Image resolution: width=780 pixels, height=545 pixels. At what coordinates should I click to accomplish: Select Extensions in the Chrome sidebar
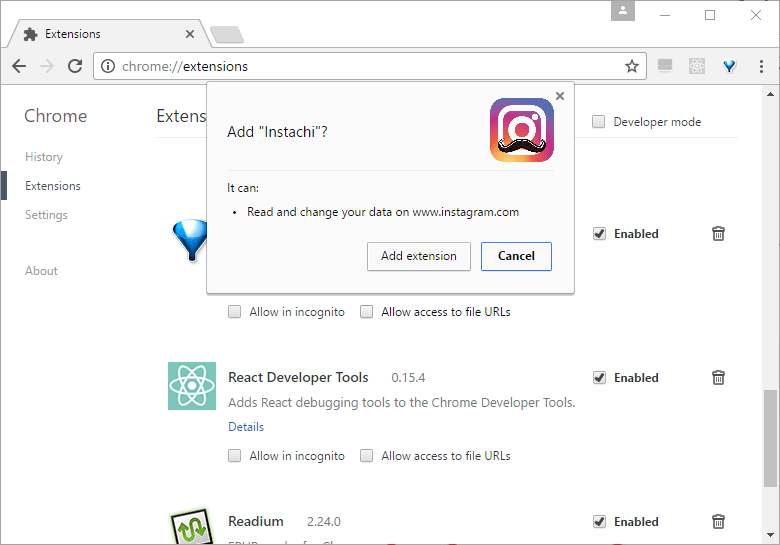point(53,185)
